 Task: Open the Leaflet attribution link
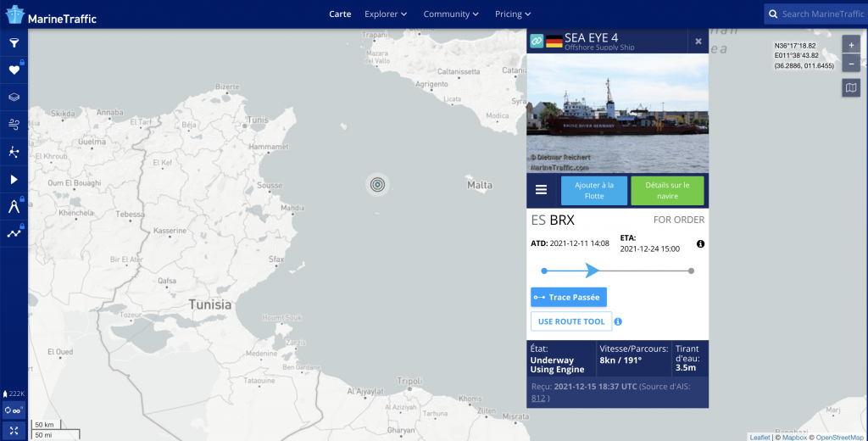[759, 437]
